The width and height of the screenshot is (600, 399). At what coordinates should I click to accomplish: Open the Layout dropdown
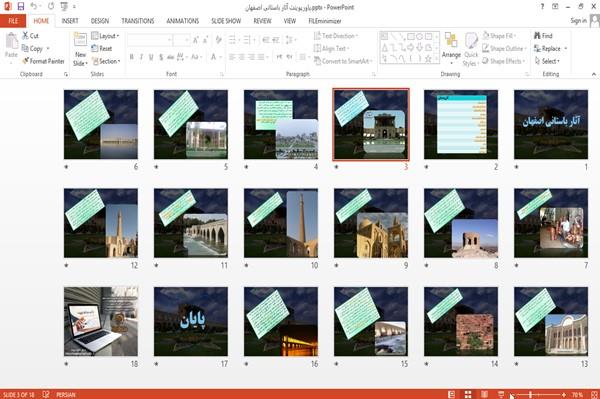(x=105, y=36)
